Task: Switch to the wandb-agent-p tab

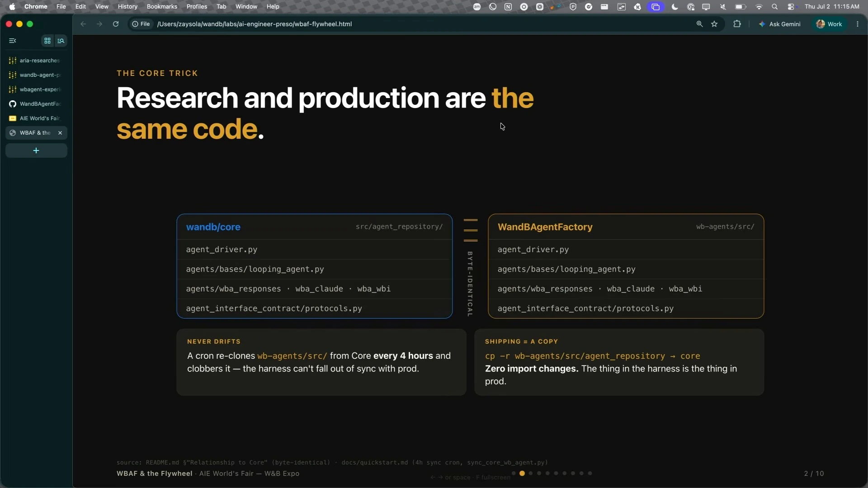Action: point(36,75)
